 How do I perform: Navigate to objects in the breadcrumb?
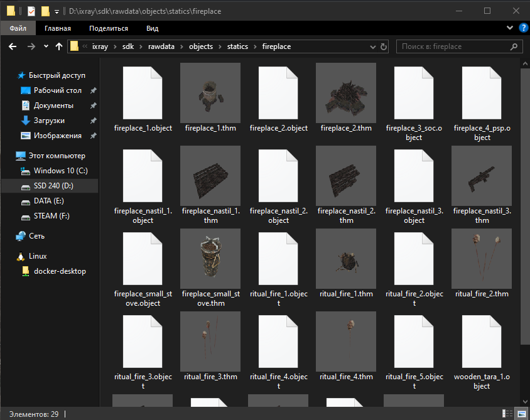[201, 46]
